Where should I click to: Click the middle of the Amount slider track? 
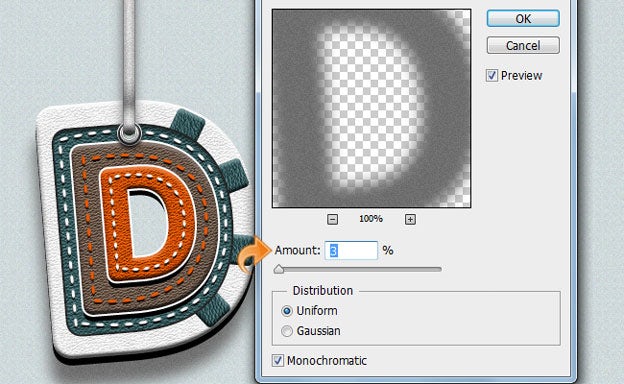pos(358,269)
